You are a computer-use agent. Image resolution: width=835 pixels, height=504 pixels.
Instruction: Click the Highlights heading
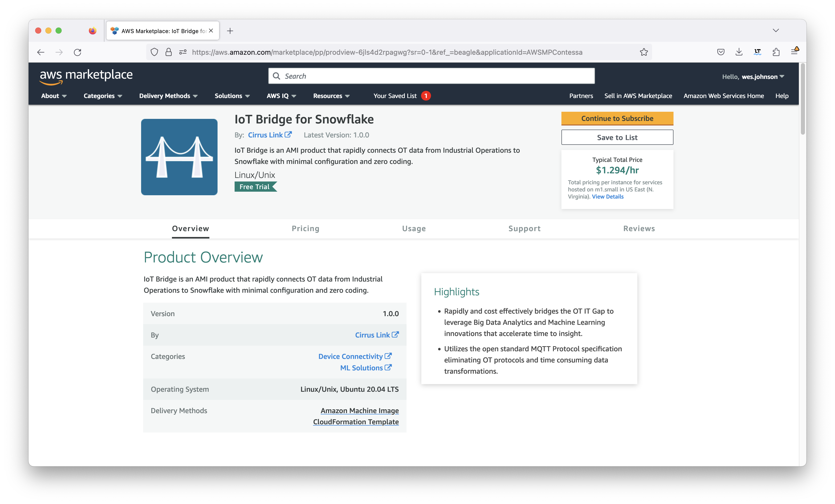pos(456,292)
